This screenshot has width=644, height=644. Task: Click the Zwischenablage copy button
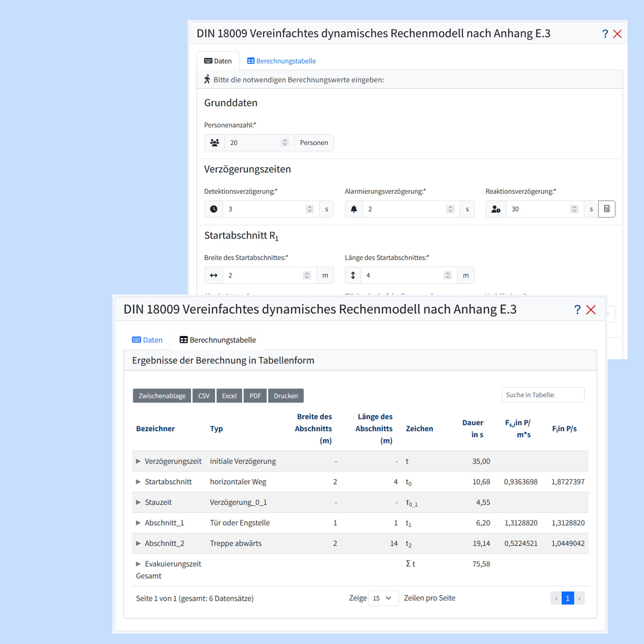pyautogui.click(x=162, y=396)
